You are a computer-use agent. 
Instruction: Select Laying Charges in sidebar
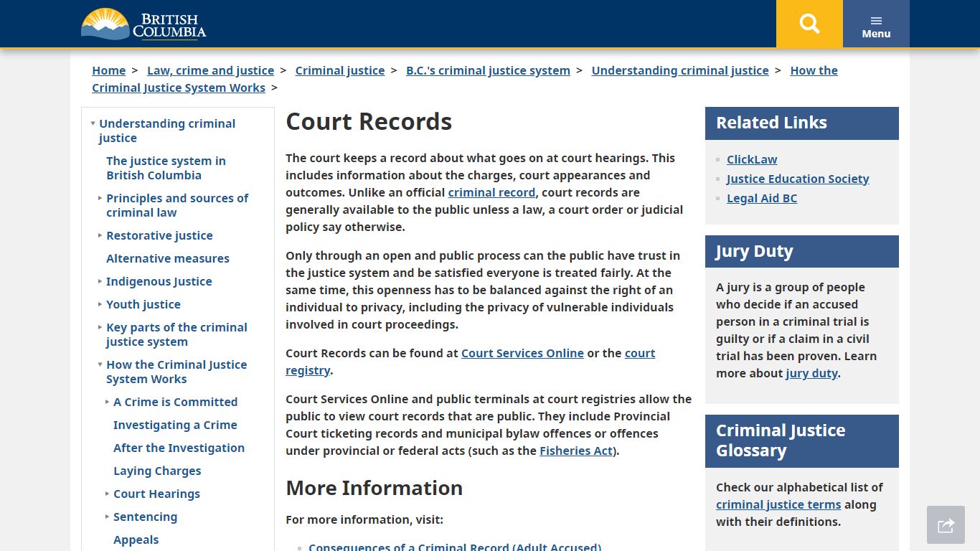coord(157,471)
